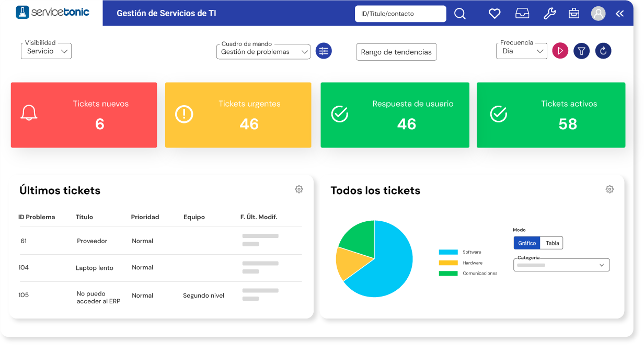Viewport: 644px width, 352px height.
Task: Click the red play button
Action: tap(560, 51)
